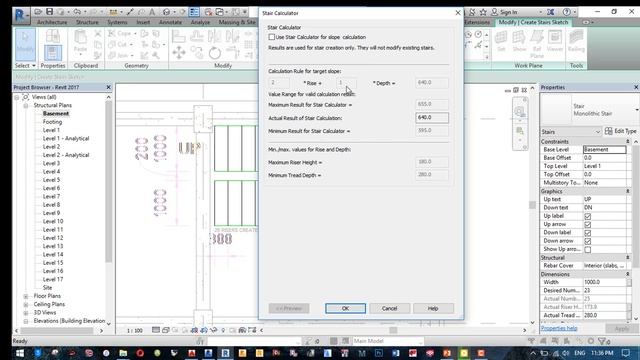Click the favorites star icon in title bar
Screen dimensions: 640x360
click(483, 12)
